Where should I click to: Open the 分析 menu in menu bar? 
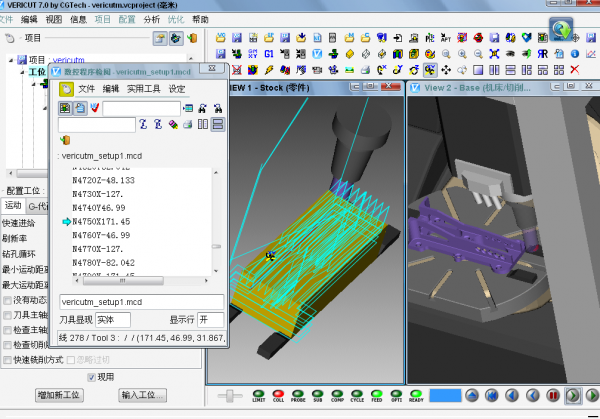point(151,19)
